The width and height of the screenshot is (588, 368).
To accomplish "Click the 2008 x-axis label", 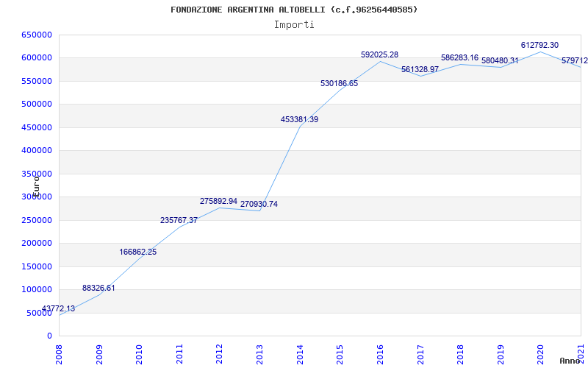I will pos(60,354).
